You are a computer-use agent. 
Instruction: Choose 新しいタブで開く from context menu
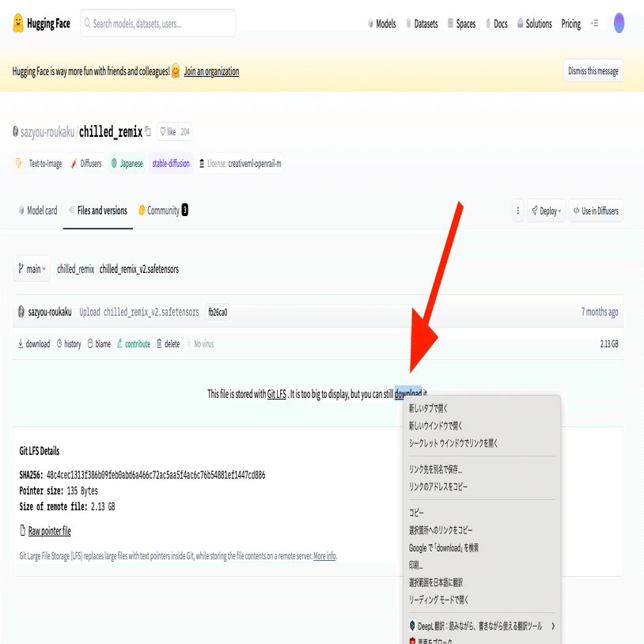pyautogui.click(x=482, y=408)
